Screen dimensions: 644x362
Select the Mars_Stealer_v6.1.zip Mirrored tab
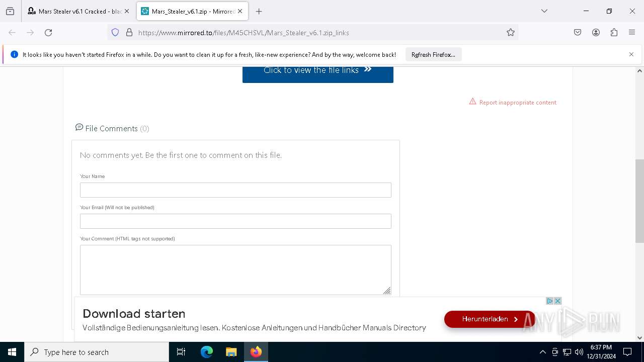(192, 11)
